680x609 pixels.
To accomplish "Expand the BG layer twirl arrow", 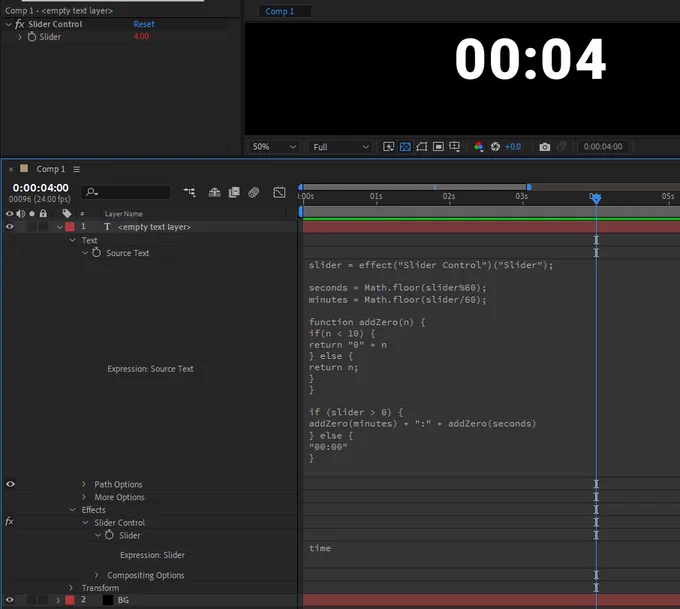I will [x=58, y=600].
